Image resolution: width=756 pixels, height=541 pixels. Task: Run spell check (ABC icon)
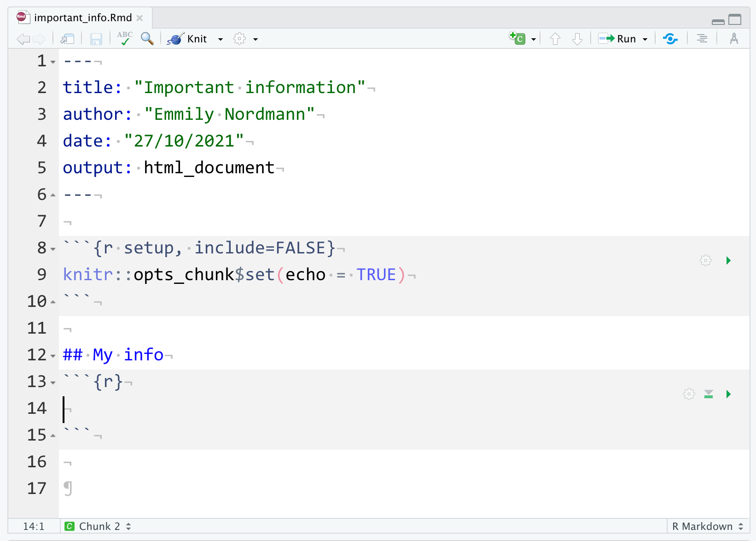(124, 39)
